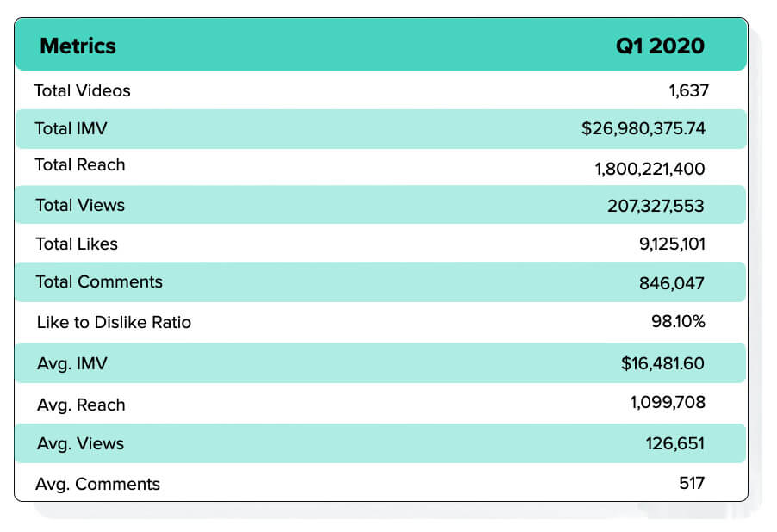Click the $16,481.60 average value
The image size is (777, 532).
[x=662, y=363]
